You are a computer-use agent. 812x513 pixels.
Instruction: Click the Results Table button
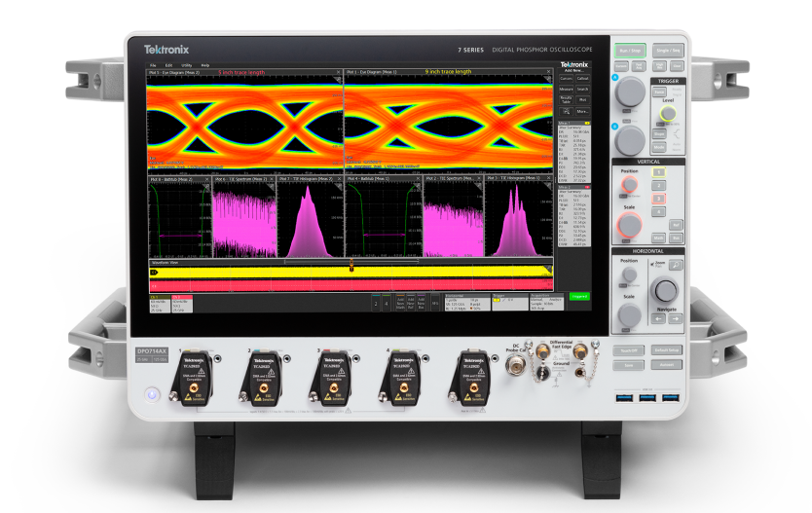tap(566, 99)
